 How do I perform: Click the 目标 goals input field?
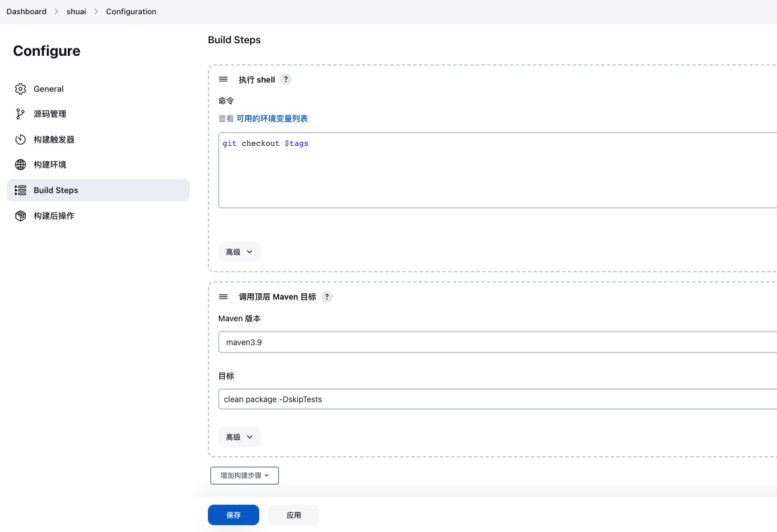click(497, 399)
